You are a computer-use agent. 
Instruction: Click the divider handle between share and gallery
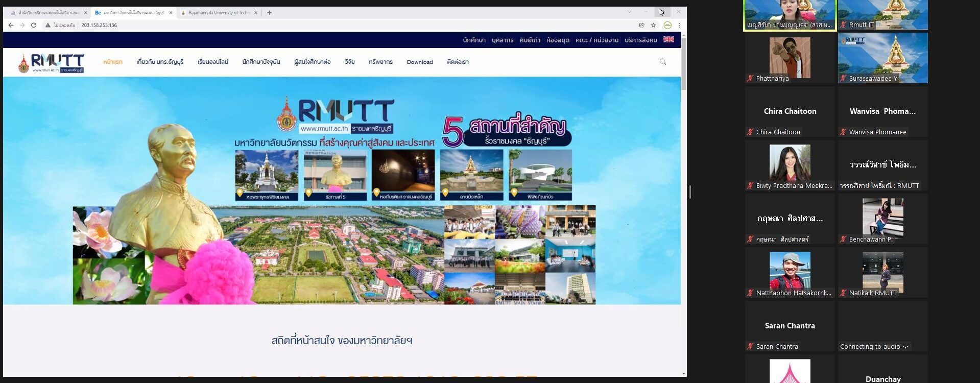(690, 192)
